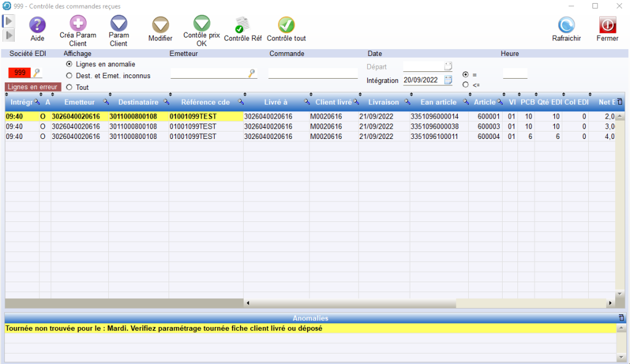Open Créa Param Client tool

[x=78, y=24]
